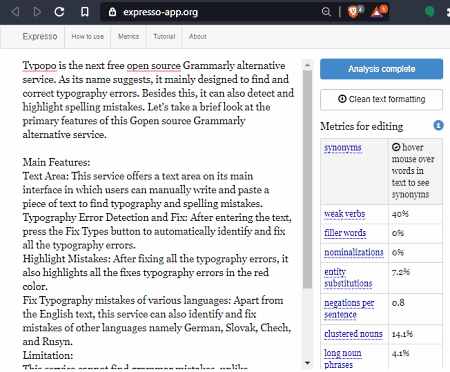Viewport: 450px width, 372px height.
Task: Select the weak verbs metric link
Action: click(345, 214)
